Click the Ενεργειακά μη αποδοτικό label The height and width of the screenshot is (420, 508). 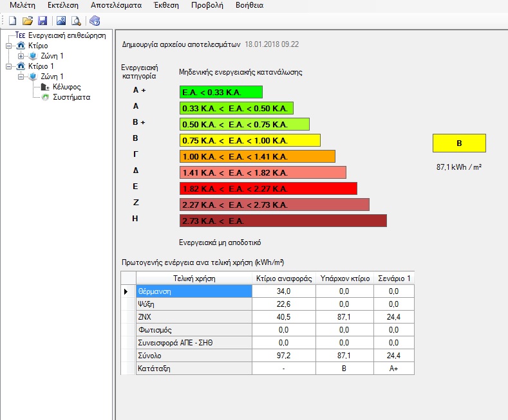pyautogui.click(x=220, y=242)
